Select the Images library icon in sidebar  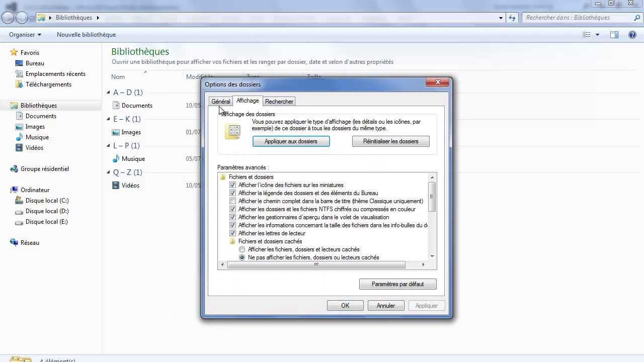[x=19, y=127]
